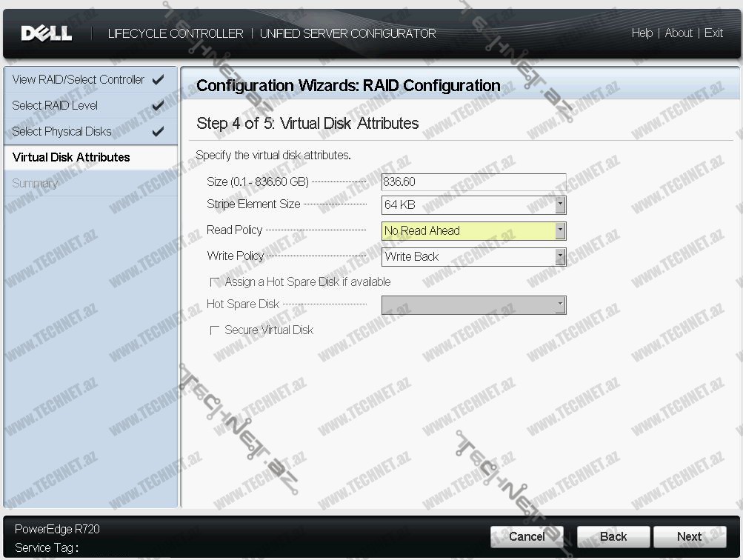Enable Assign a Hot Spare Disk checkbox
Viewport: 743px width, 560px height.
point(216,282)
